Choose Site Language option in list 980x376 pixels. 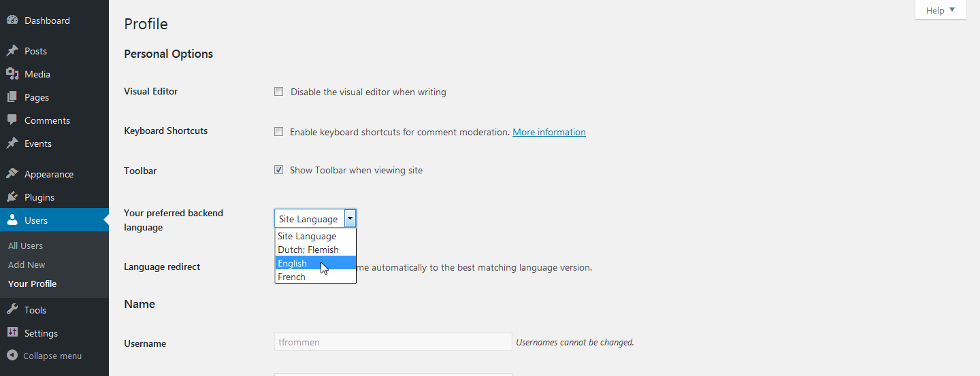[315, 236]
